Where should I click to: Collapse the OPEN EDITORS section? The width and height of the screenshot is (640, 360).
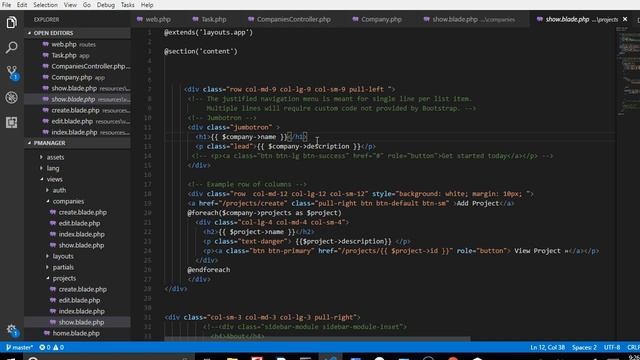[x=77, y=33]
